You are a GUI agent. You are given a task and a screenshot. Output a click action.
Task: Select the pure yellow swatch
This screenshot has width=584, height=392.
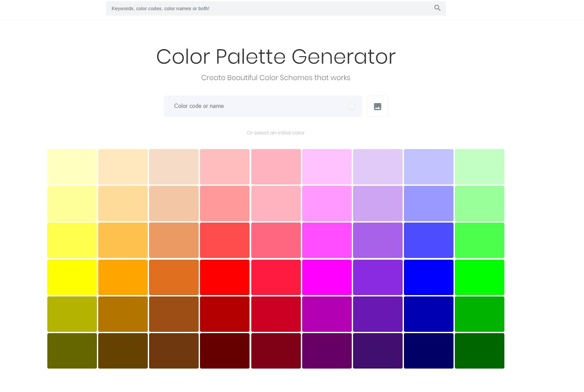[x=72, y=277]
